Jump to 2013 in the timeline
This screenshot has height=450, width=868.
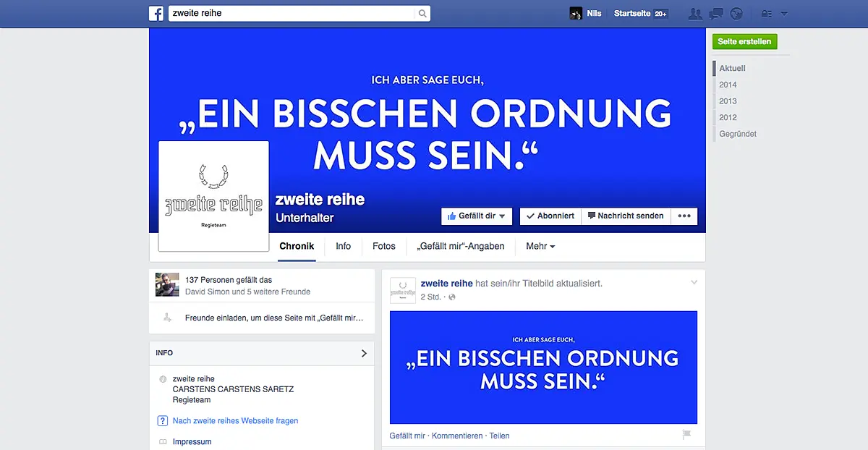click(x=728, y=101)
